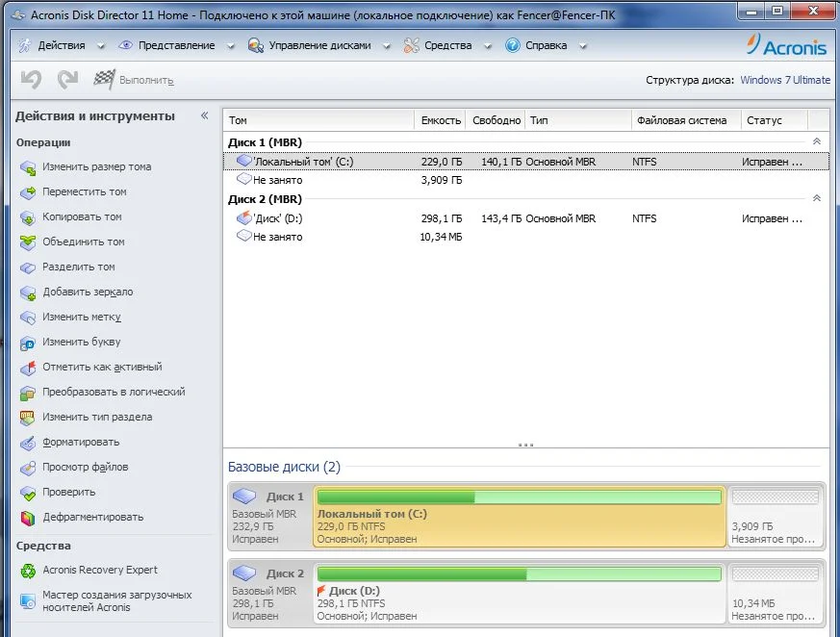Click the Undo arrow in toolbar

pos(31,80)
